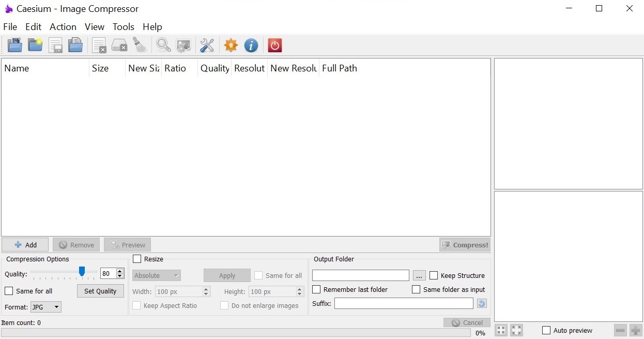The image size is (644, 339).
Task: Check Keep Structure in Output Folder
Action: pyautogui.click(x=433, y=275)
